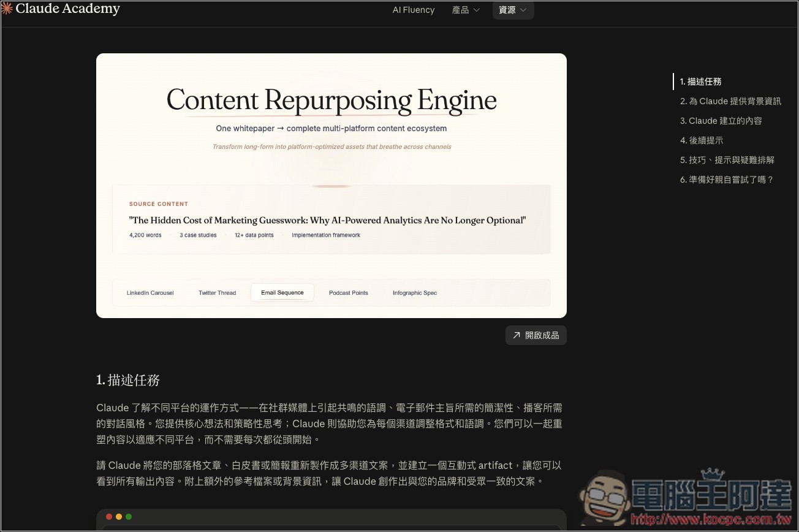Click the red window dot in code preview
799x532 pixels.
pyautogui.click(x=109, y=517)
